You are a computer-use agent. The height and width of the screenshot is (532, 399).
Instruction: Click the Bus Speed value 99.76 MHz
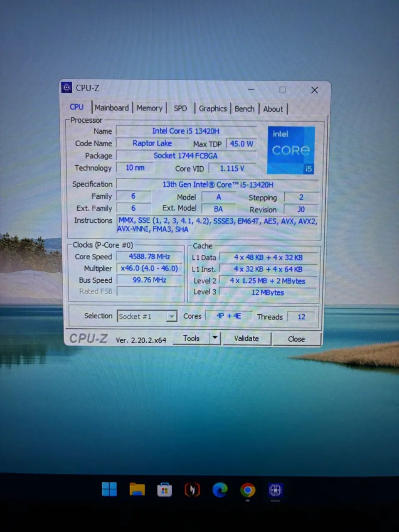click(x=150, y=280)
